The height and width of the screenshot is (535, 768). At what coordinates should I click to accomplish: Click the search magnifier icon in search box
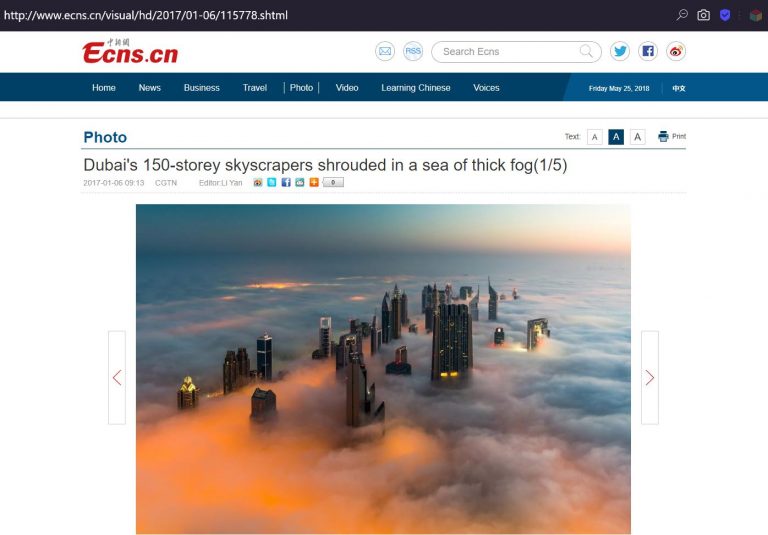click(x=586, y=51)
